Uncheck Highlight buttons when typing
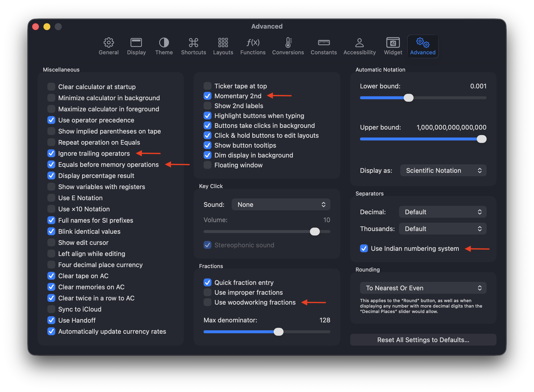This screenshot has width=534, height=392. point(208,116)
